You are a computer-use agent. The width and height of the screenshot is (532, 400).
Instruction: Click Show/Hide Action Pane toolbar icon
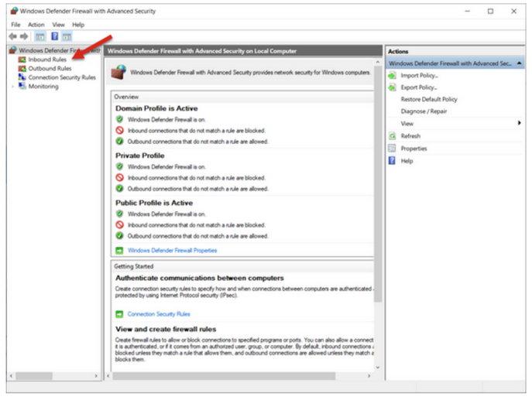[67, 36]
